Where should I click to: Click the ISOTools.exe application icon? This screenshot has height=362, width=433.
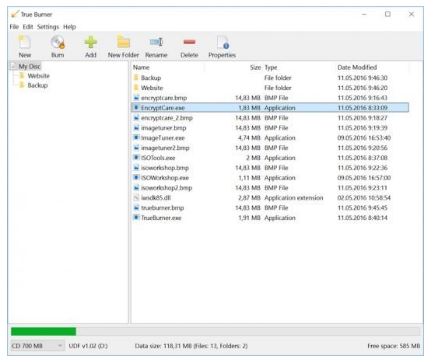136,158
